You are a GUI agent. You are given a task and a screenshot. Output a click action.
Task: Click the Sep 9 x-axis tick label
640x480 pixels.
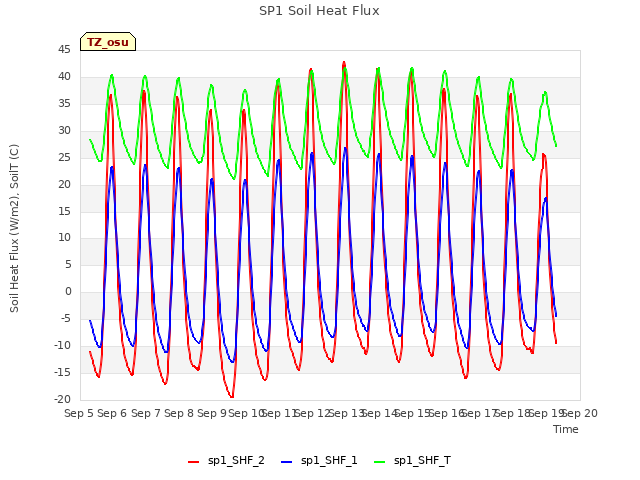tap(212, 413)
